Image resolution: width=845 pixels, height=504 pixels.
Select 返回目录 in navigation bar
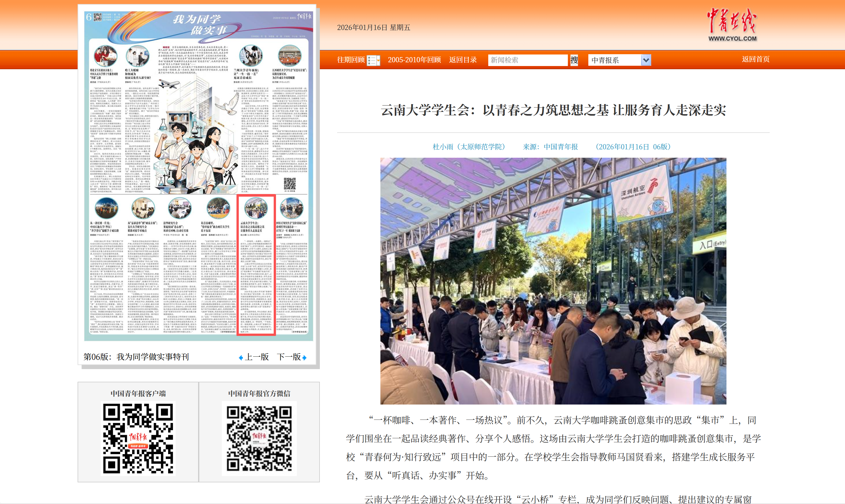(x=463, y=60)
